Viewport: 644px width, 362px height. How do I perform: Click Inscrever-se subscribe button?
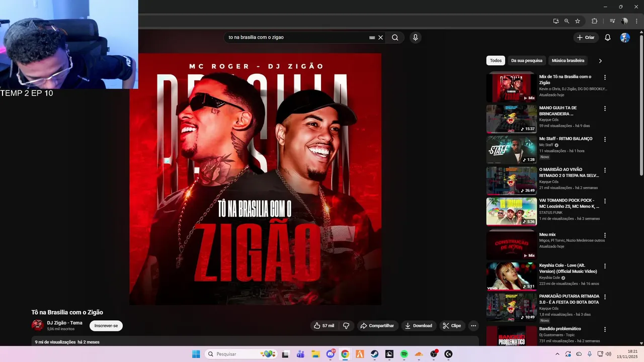[106, 326]
